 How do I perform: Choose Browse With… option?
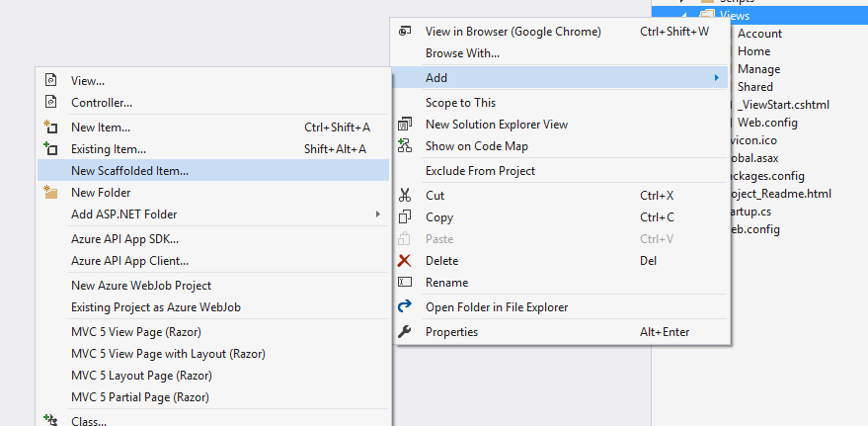pyautogui.click(x=462, y=53)
